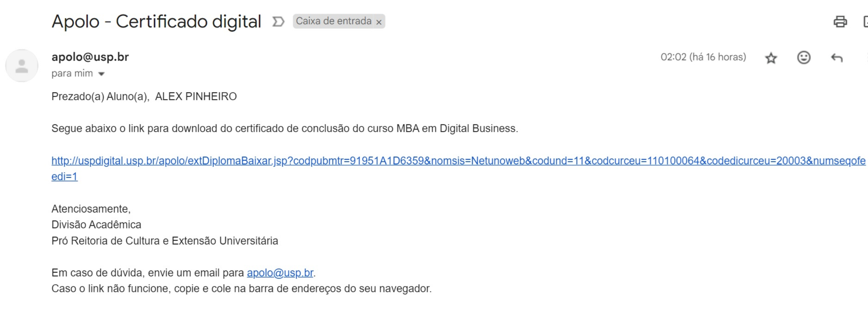Click the sender name apolo@usp.br in the header
Image resolution: width=868 pixels, height=319 pixels.
click(90, 57)
